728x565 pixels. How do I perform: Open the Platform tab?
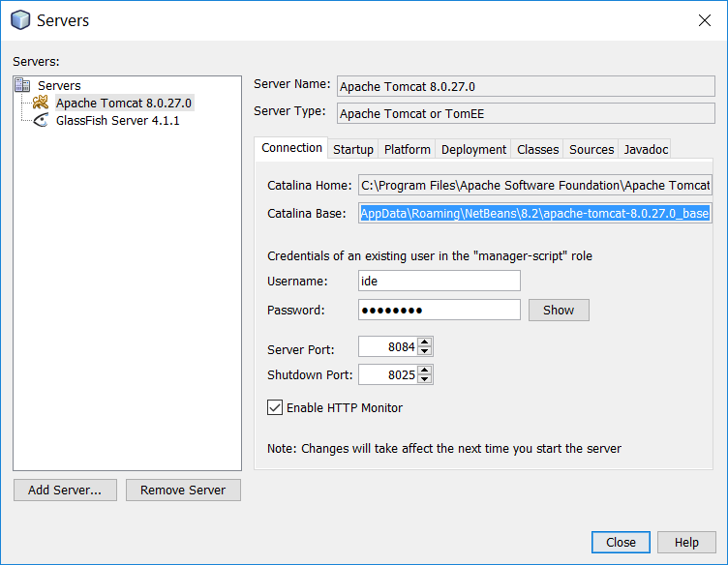click(x=407, y=149)
